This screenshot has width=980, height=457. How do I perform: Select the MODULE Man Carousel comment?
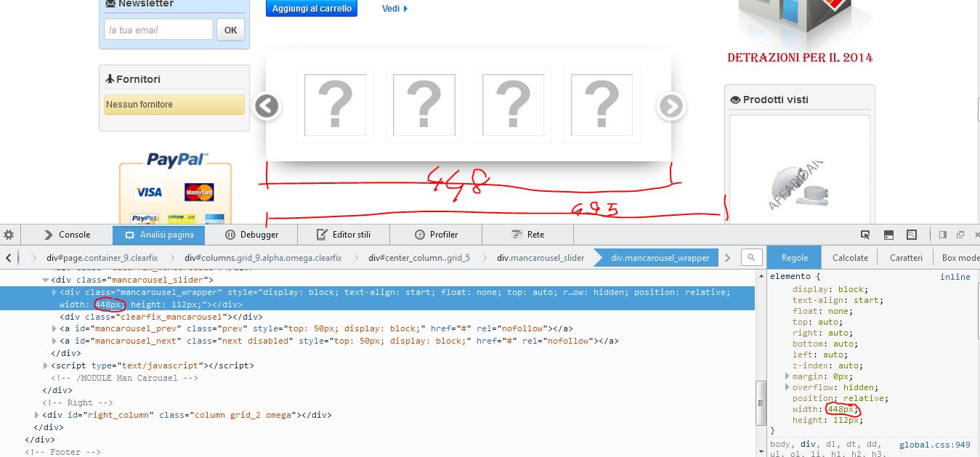pos(124,378)
